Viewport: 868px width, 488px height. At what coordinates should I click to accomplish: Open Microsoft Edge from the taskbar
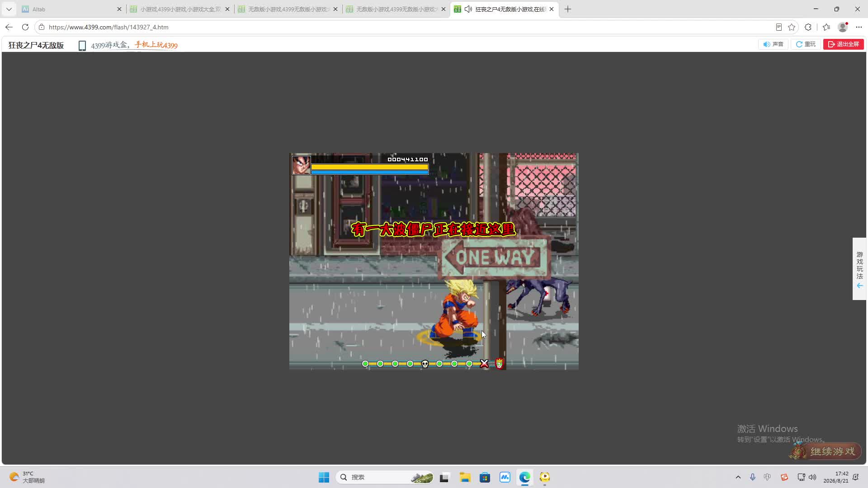coord(525,477)
